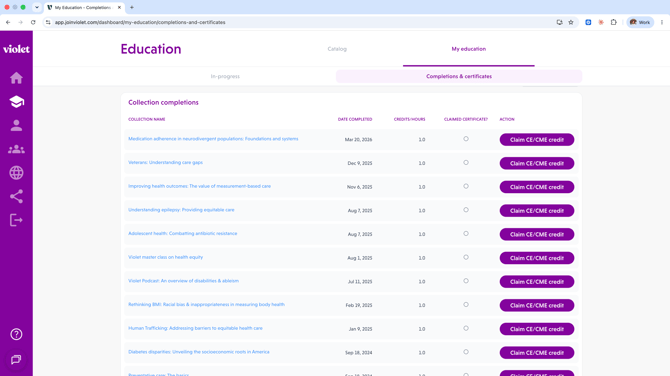Click the logout icon in sidebar

coord(16,220)
